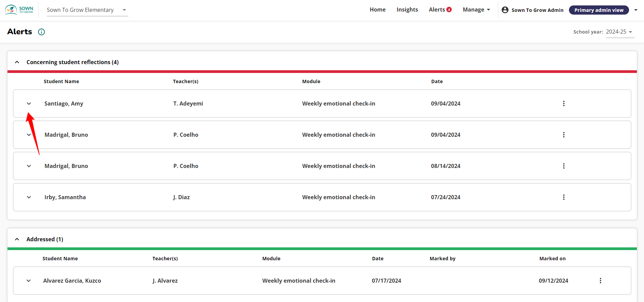Expand the Alvarez Garcia, Kuzco row

click(x=29, y=281)
